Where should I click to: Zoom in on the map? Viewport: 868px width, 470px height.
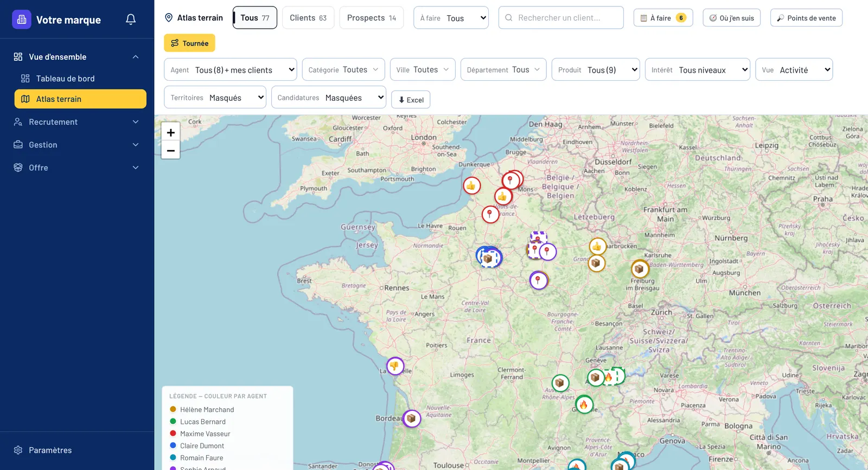pos(171,132)
